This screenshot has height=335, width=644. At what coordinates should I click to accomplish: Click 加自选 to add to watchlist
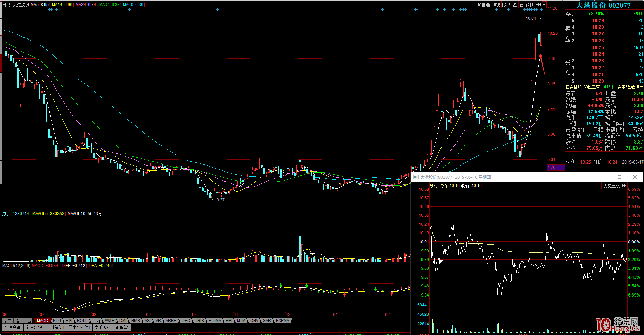coord(483,5)
